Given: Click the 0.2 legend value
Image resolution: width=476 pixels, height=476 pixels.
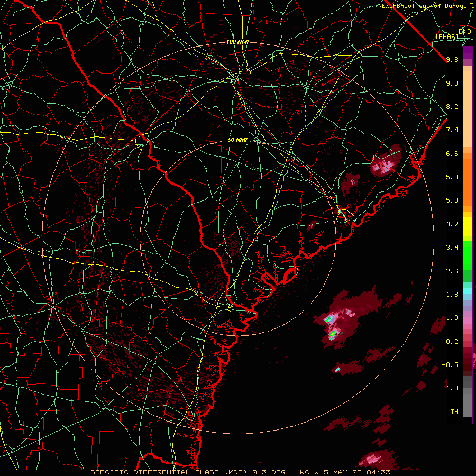Looking at the screenshot, I should coord(452,342).
